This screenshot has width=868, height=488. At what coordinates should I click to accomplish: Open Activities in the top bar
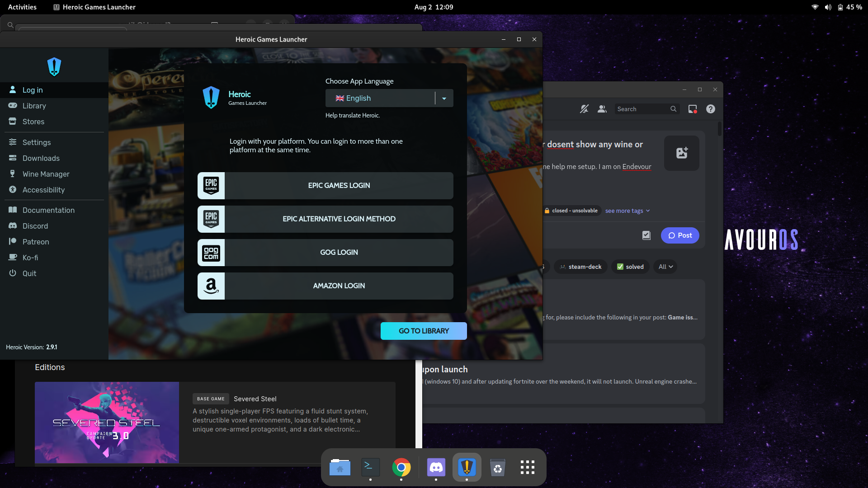click(22, 7)
